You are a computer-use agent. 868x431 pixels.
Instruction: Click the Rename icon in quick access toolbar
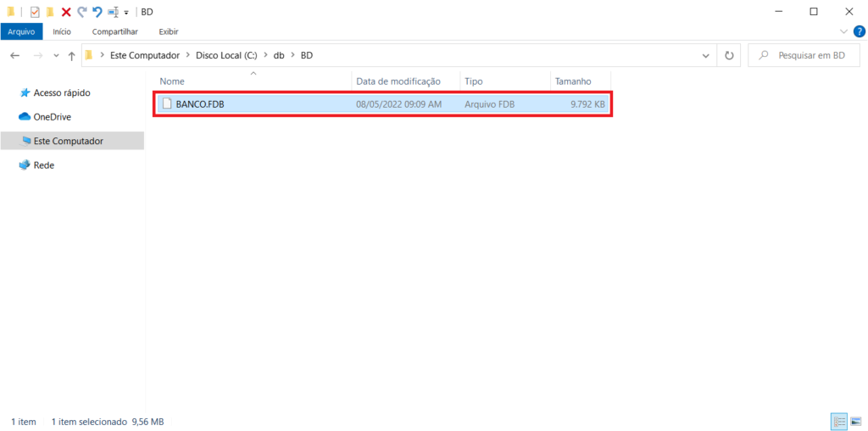[113, 12]
